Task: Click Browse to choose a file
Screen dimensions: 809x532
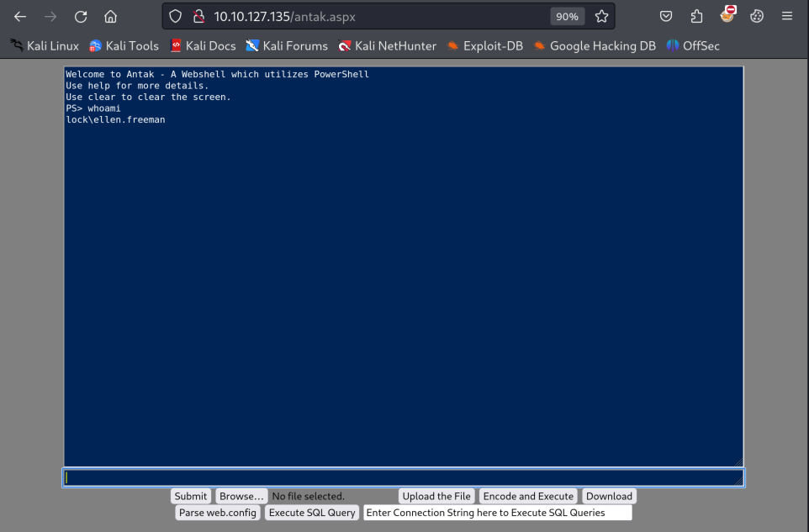Action: point(241,496)
